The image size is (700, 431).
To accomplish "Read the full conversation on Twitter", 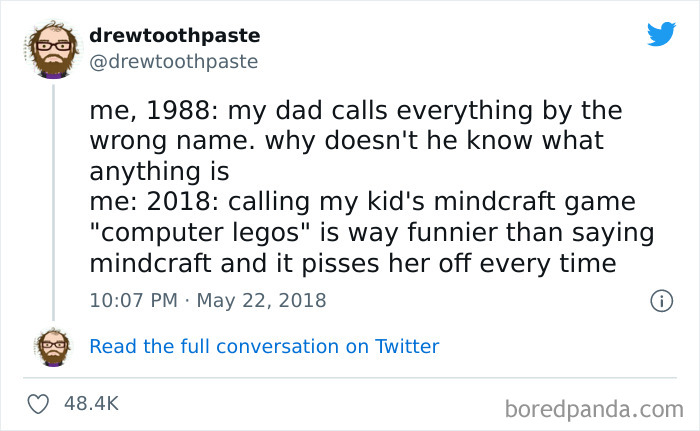I will point(264,347).
